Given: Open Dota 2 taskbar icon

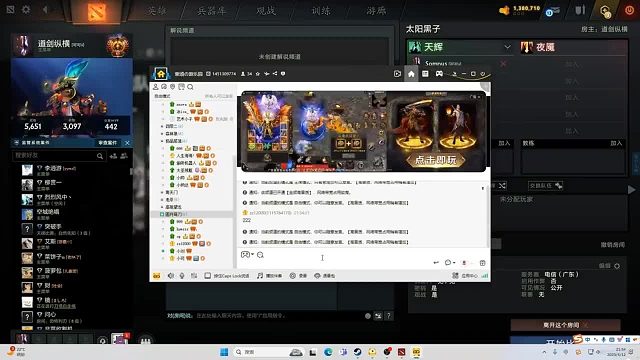Looking at the screenshot, I should (402, 352).
